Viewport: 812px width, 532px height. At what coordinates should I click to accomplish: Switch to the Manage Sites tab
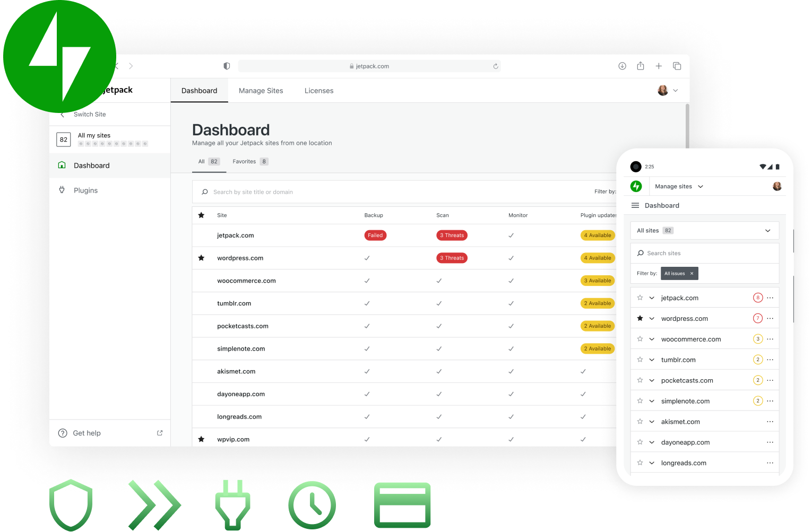coord(261,91)
